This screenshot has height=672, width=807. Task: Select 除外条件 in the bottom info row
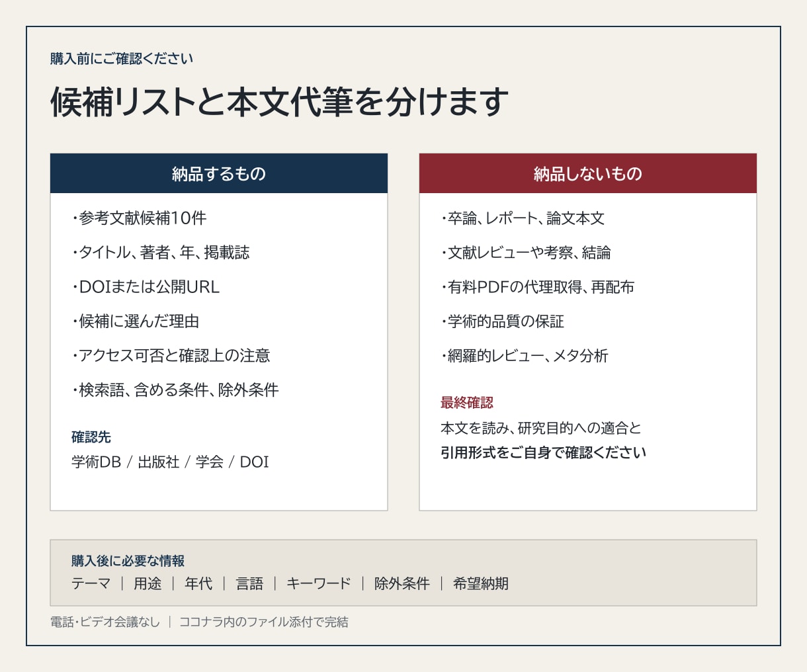pos(402,583)
